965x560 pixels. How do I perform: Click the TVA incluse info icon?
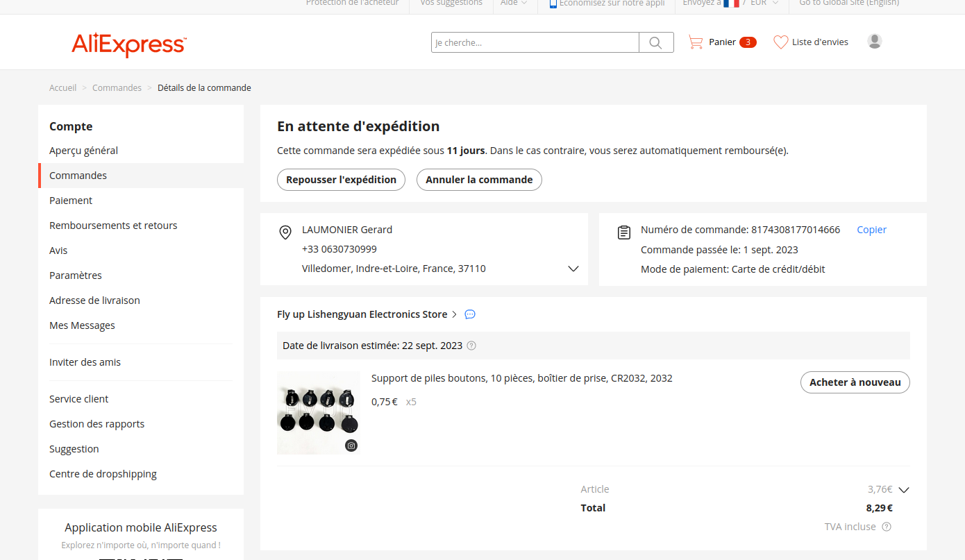(x=887, y=527)
